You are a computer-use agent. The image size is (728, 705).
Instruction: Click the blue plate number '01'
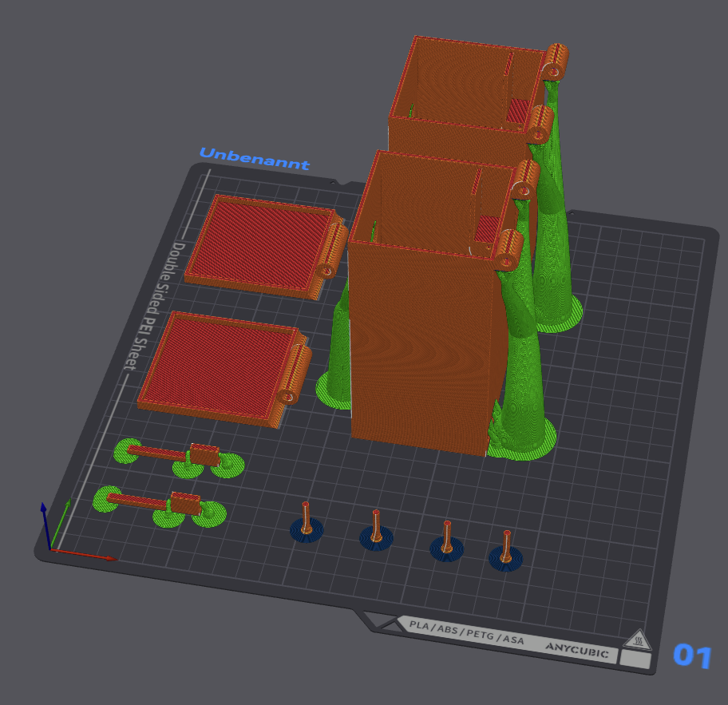point(692,656)
